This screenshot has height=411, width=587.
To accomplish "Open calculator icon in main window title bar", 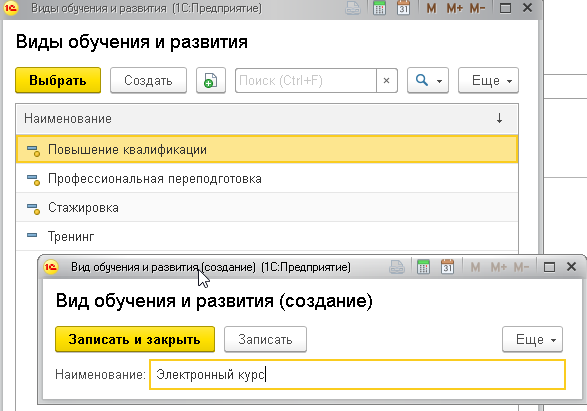I will pos(379,8).
